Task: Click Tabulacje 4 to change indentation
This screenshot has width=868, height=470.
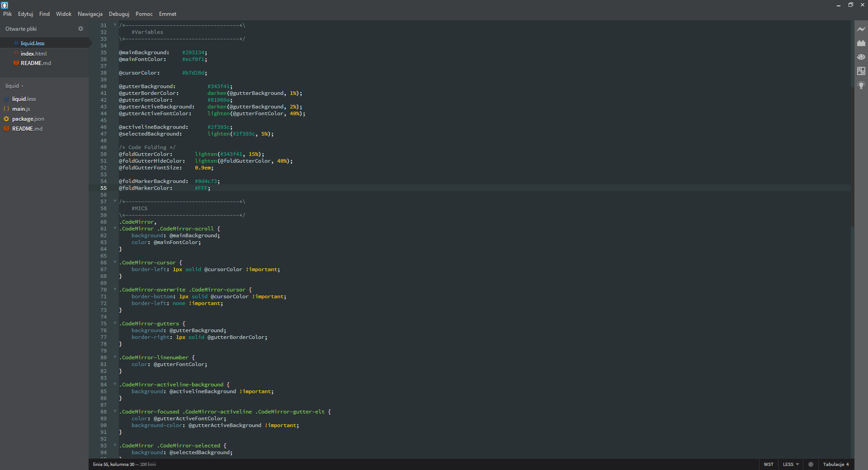Action: pos(835,465)
